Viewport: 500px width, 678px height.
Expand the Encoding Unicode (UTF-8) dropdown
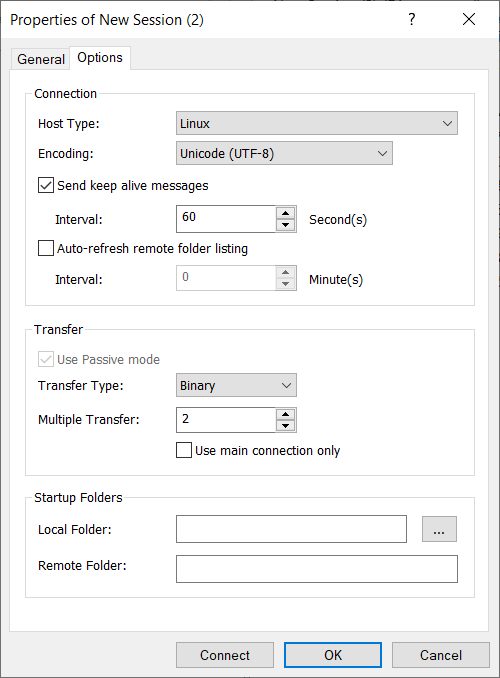click(284, 153)
